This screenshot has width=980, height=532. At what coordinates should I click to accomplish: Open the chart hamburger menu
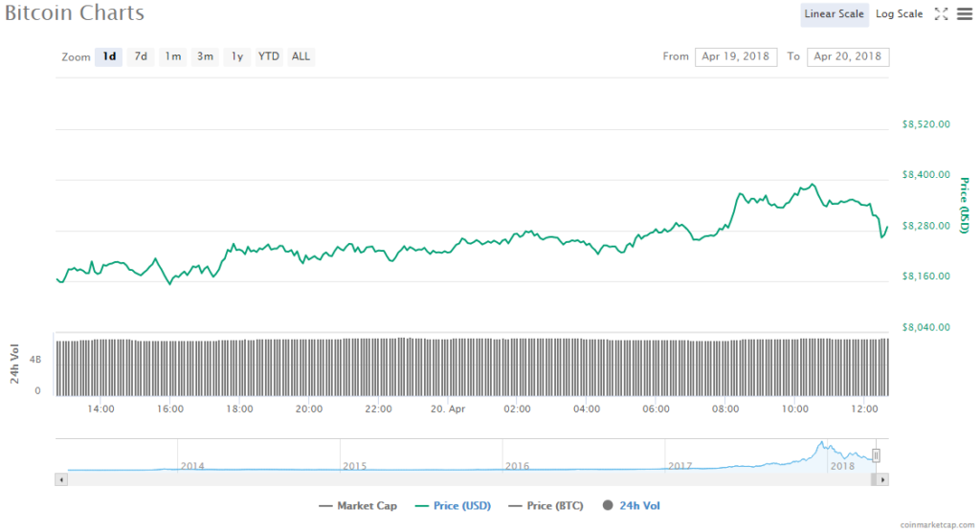coord(964,13)
